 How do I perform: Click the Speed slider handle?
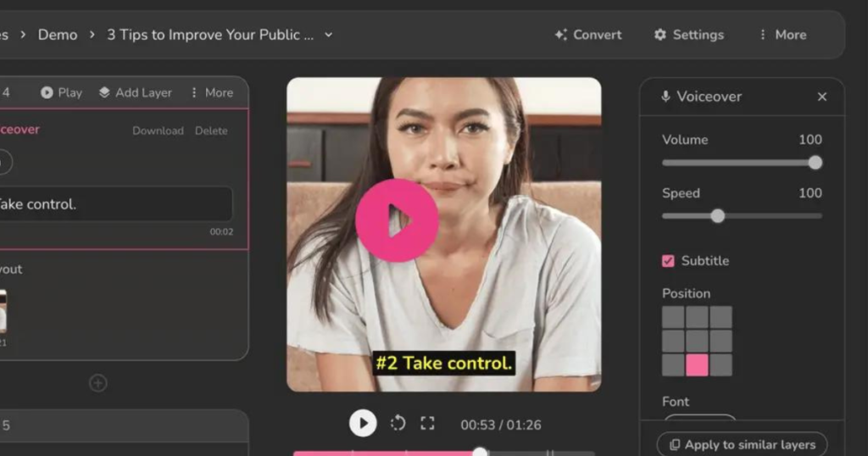pyautogui.click(x=717, y=216)
